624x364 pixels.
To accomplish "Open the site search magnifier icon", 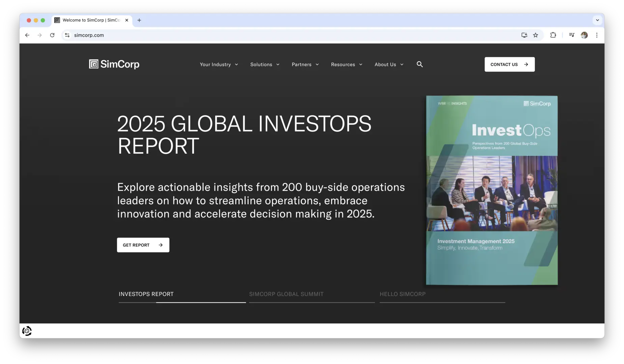I will [420, 64].
